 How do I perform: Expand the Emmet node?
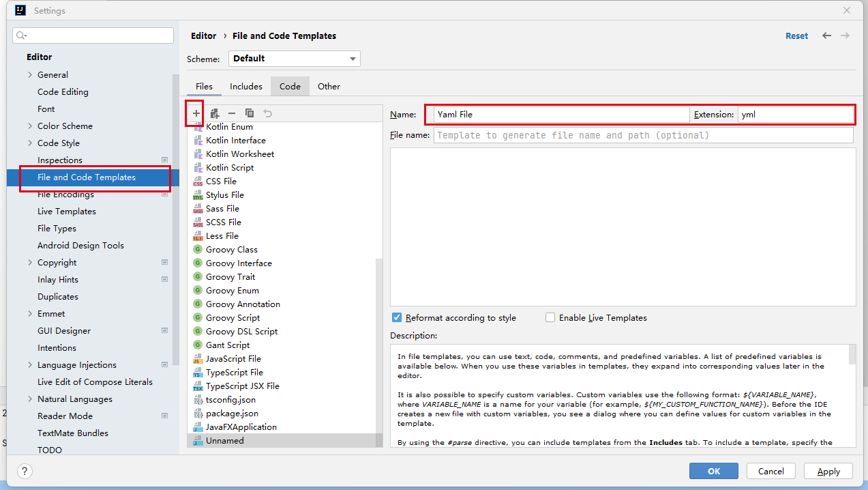[30, 314]
